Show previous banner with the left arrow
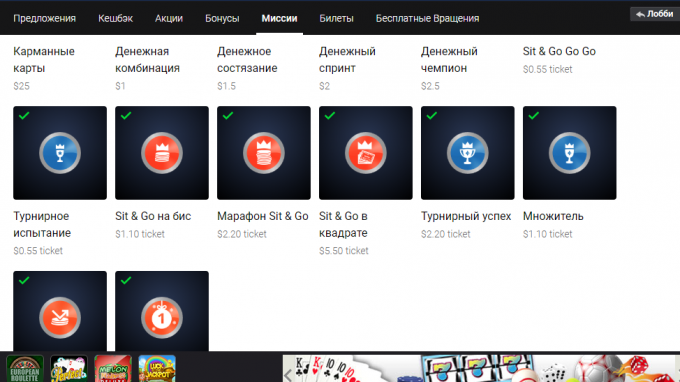The width and height of the screenshot is (680, 382). (288, 375)
